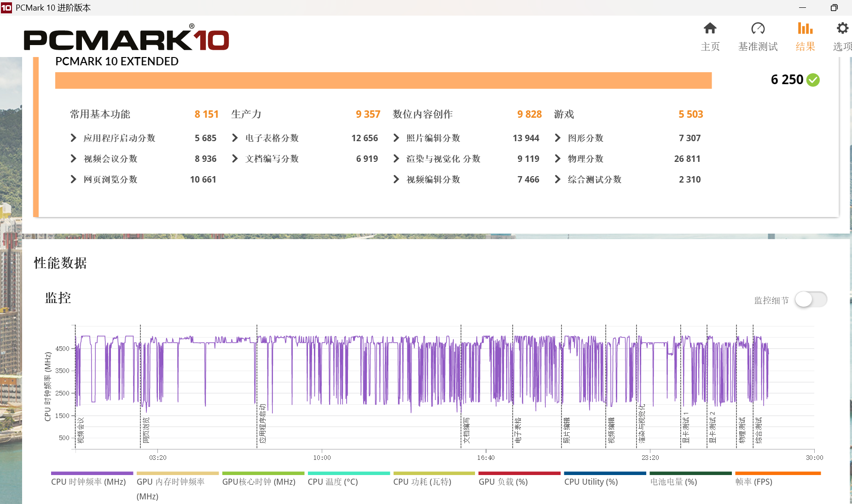Click the green validation checkmark beside 6 250
This screenshot has width=852, height=504.
pos(813,80)
